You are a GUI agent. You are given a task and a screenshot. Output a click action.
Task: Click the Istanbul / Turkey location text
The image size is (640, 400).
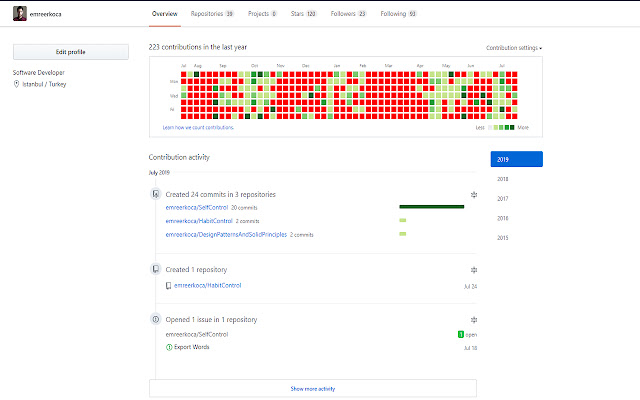click(44, 84)
